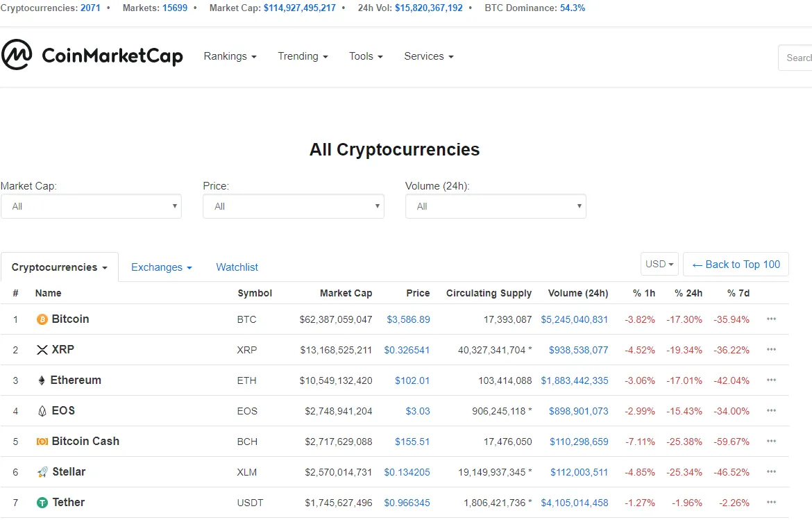
Task: Click the Tether coin icon
Action: point(42,503)
